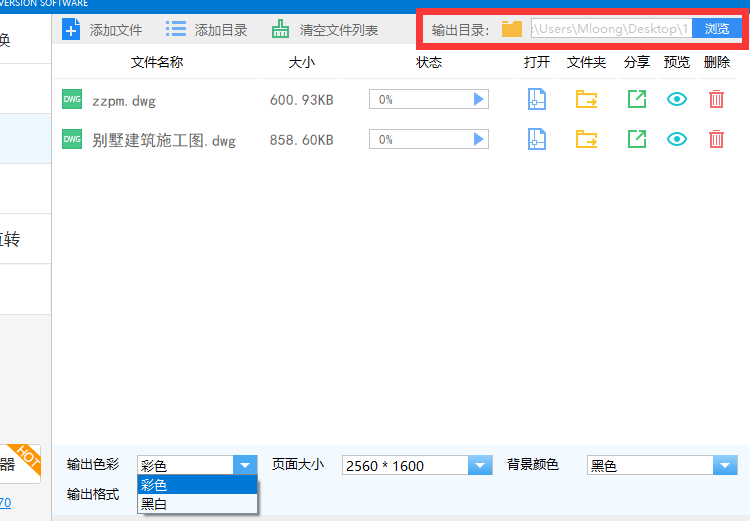Click the blue plus Add File icon
This screenshot has width=750, height=521.
tap(71, 29)
